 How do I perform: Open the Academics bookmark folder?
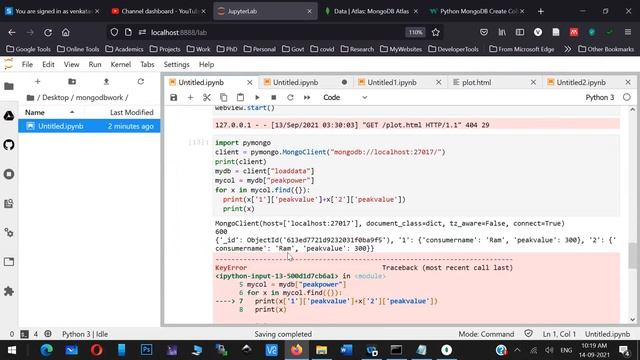click(x=124, y=49)
